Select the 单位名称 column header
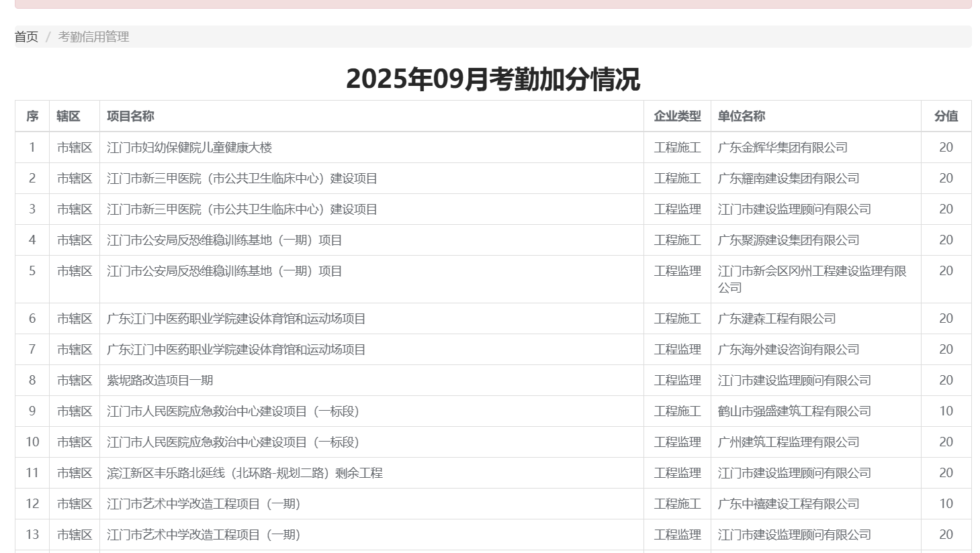The image size is (980, 553). point(741,116)
